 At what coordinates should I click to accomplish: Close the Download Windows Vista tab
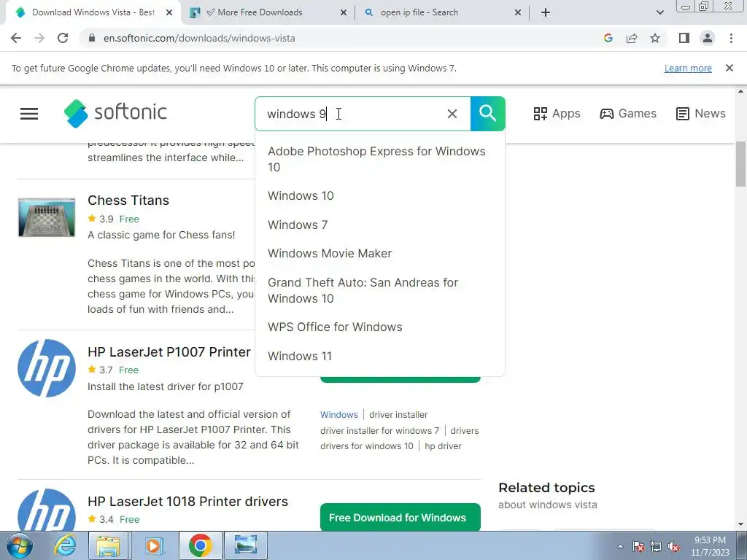click(169, 12)
